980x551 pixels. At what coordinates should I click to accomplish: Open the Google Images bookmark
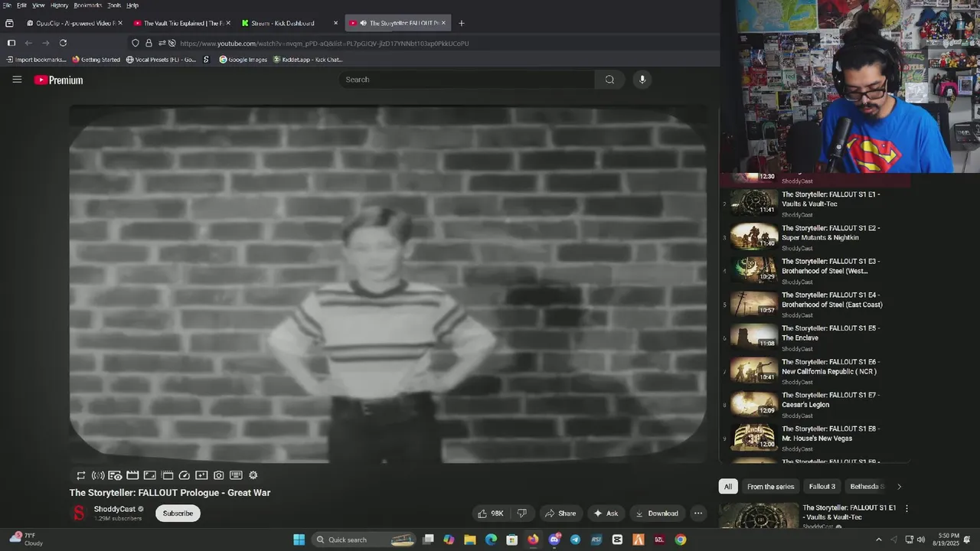point(243,60)
